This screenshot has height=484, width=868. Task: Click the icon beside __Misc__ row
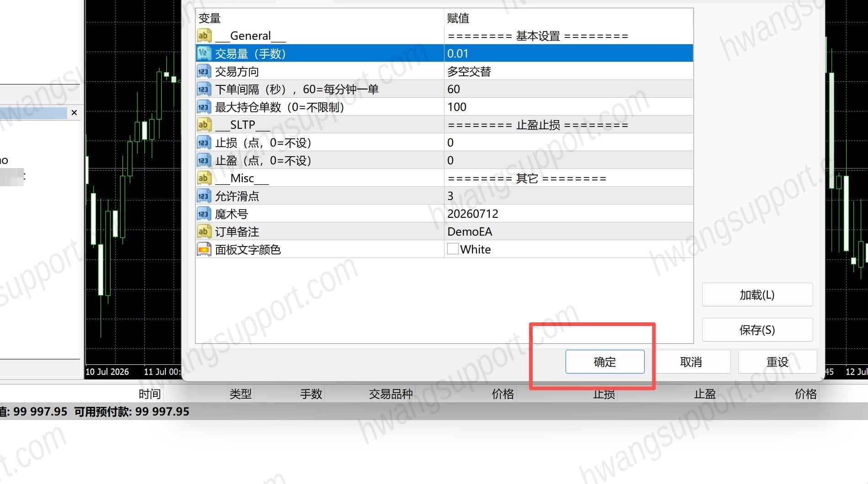204,178
